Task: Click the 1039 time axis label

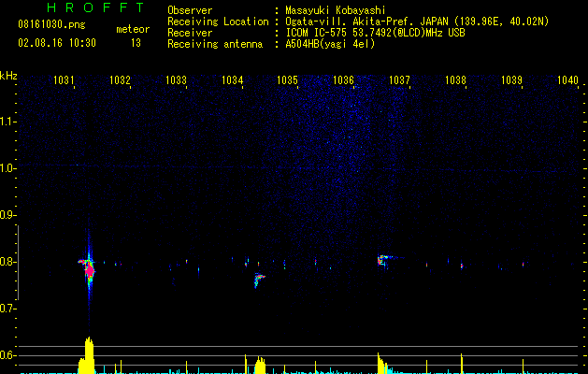Action: (512, 80)
